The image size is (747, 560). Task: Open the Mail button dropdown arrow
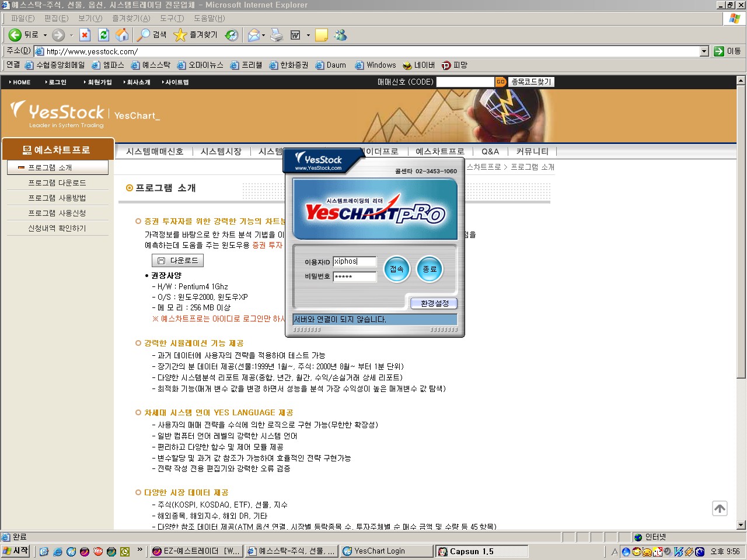coord(264,35)
